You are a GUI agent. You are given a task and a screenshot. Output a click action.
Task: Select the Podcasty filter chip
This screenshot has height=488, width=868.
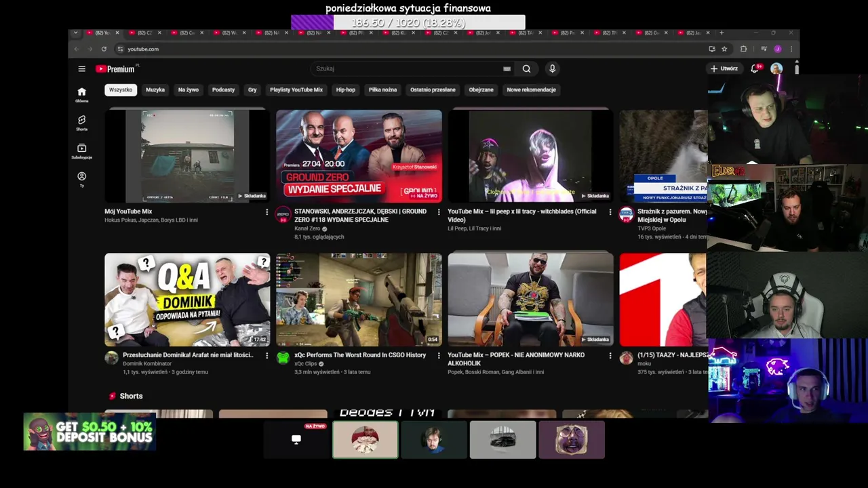pyautogui.click(x=223, y=89)
